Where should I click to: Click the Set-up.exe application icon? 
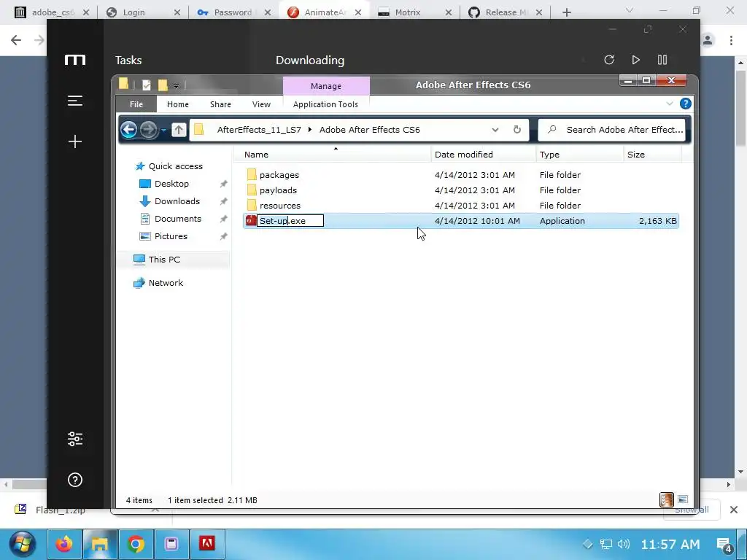coord(251,220)
